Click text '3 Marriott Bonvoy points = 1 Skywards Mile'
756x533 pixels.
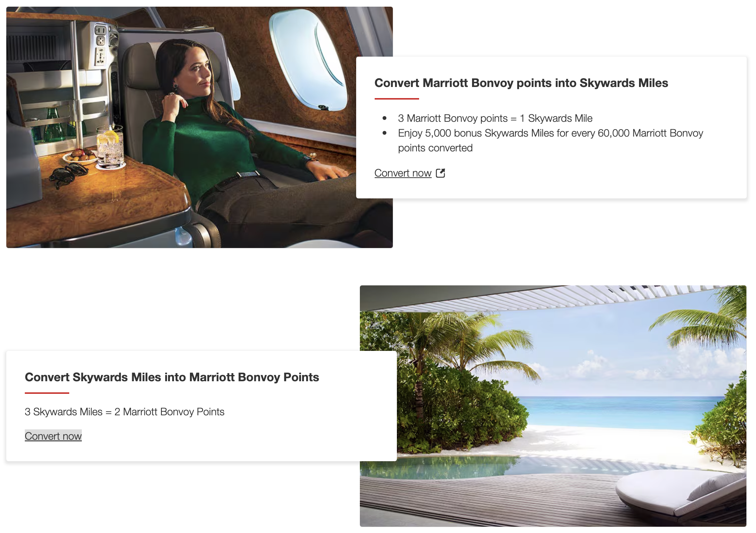point(495,118)
